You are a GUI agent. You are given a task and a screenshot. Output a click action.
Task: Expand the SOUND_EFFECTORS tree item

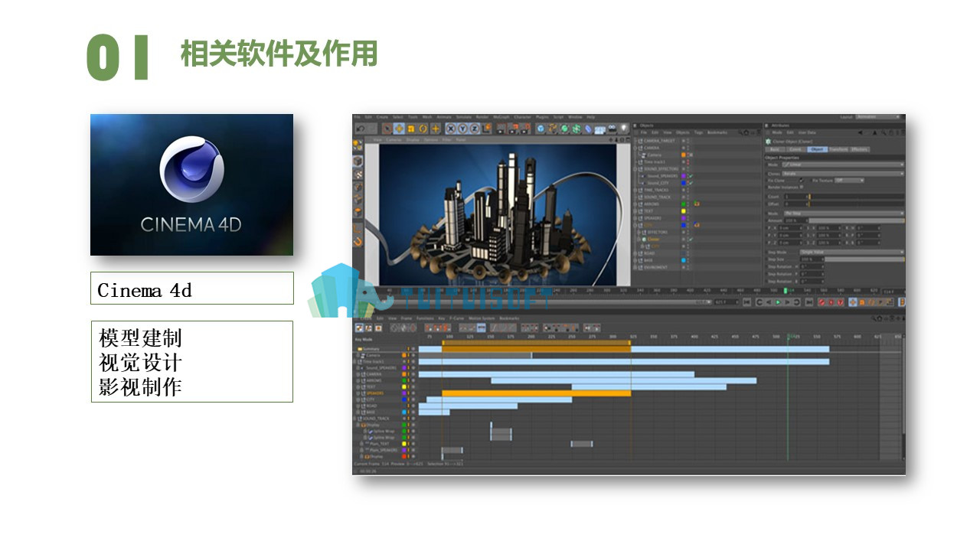[x=635, y=169]
